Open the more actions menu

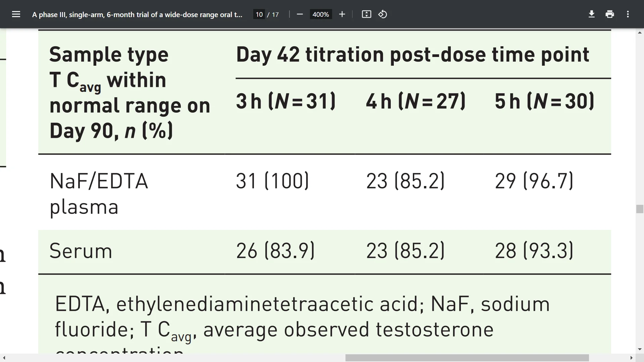click(x=628, y=14)
